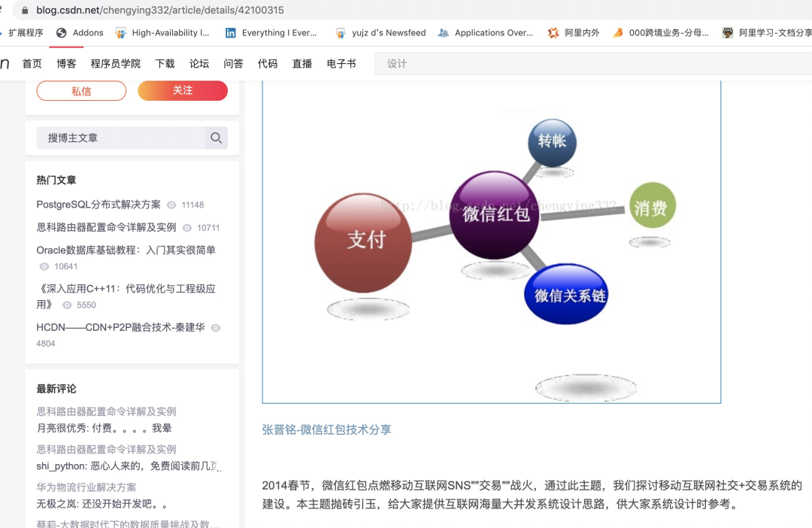The width and height of the screenshot is (812, 528).
Task: Click the 最新评论 heading
Action: click(x=56, y=389)
